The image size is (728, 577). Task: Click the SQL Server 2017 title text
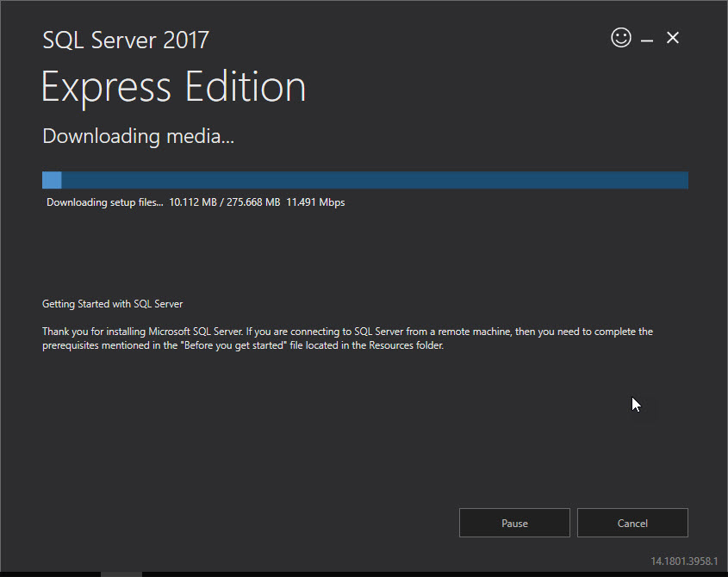click(x=126, y=40)
